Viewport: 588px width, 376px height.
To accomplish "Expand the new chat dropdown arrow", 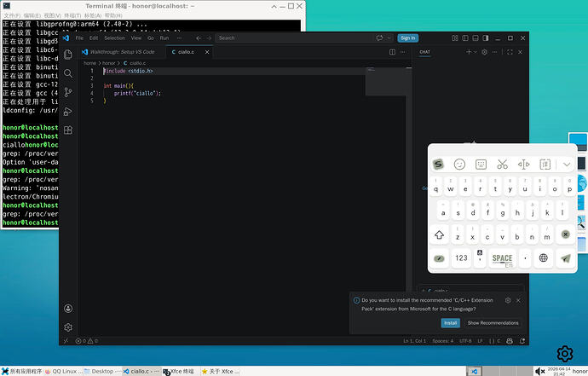I will point(476,52).
